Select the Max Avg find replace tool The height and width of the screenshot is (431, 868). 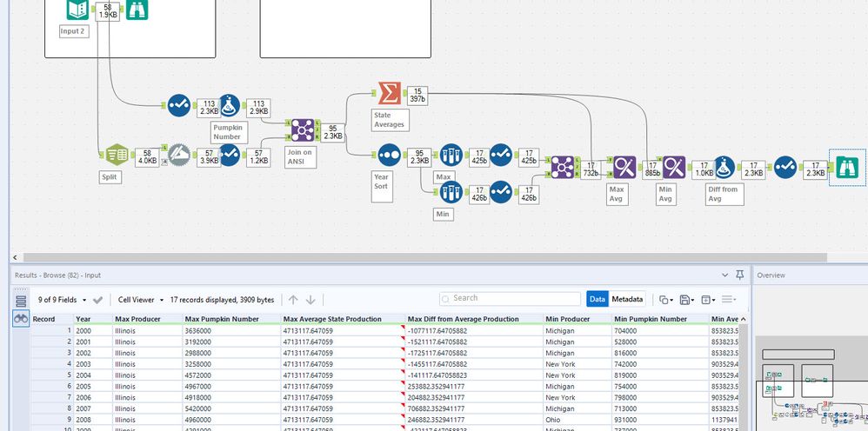coord(624,167)
